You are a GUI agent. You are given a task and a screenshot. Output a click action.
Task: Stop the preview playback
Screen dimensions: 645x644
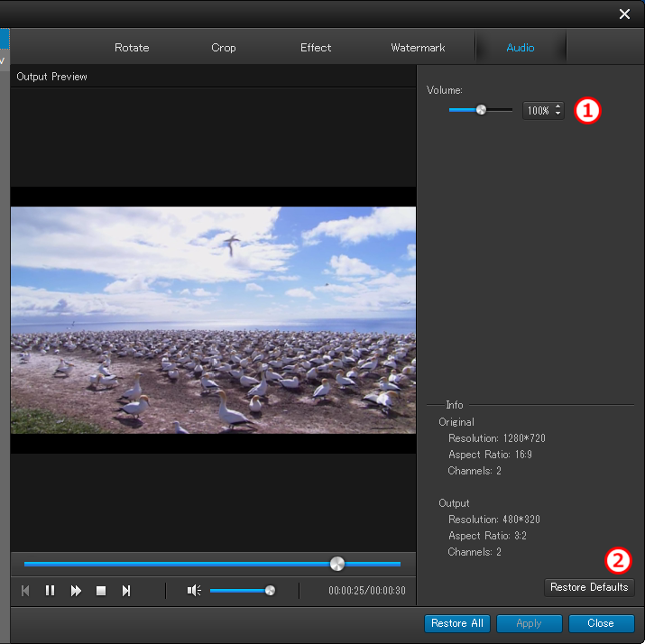point(101,591)
